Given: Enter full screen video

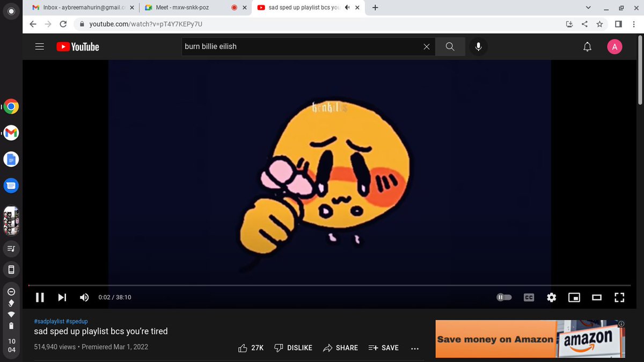Looking at the screenshot, I should click(x=619, y=297).
